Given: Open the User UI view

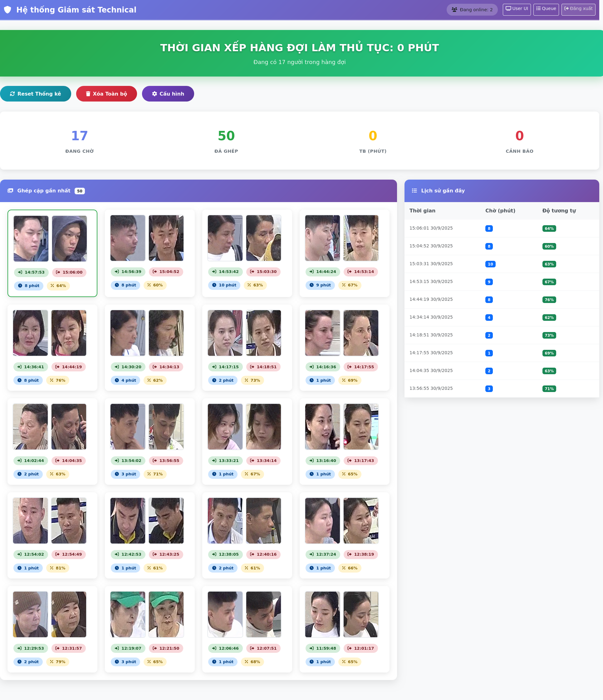Looking at the screenshot, I should (x=517, y=9).
